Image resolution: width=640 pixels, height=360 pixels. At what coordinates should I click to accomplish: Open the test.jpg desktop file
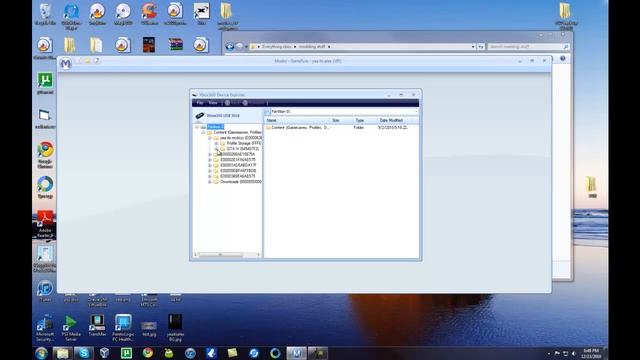click(149, 329)
